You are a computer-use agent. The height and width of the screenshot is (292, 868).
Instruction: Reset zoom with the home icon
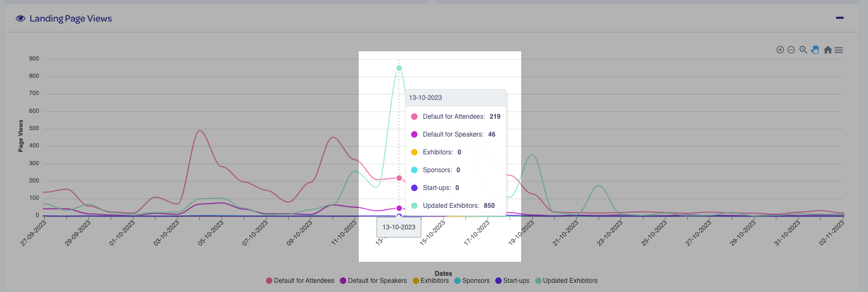828,50
